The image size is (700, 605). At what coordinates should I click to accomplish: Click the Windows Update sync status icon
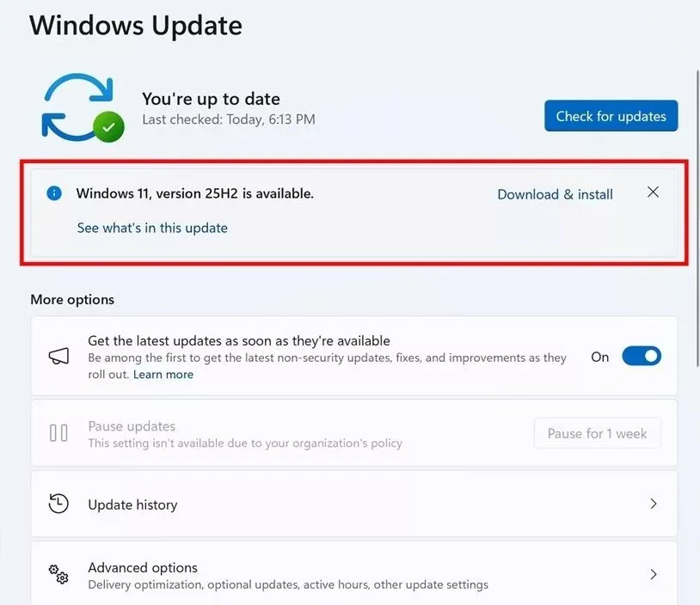[x=77, y=107]
